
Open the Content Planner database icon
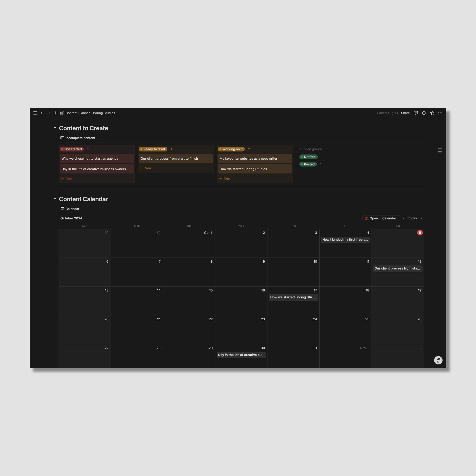tap(61, 113)
